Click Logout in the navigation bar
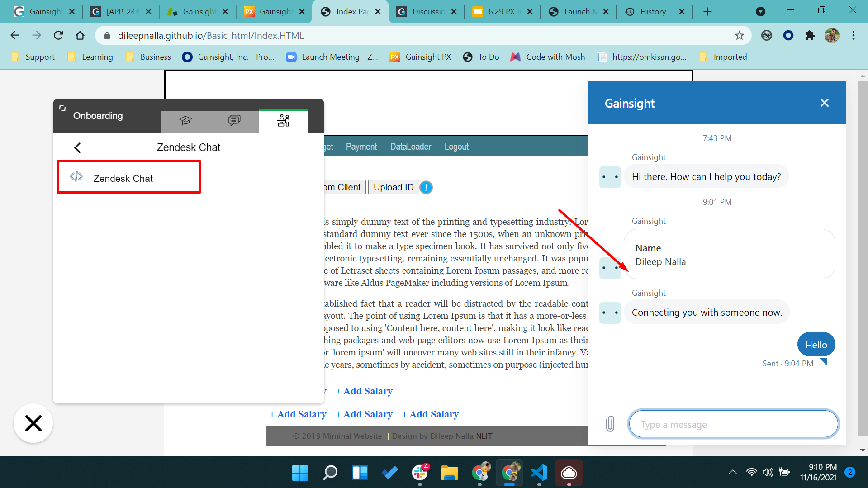 456,147
